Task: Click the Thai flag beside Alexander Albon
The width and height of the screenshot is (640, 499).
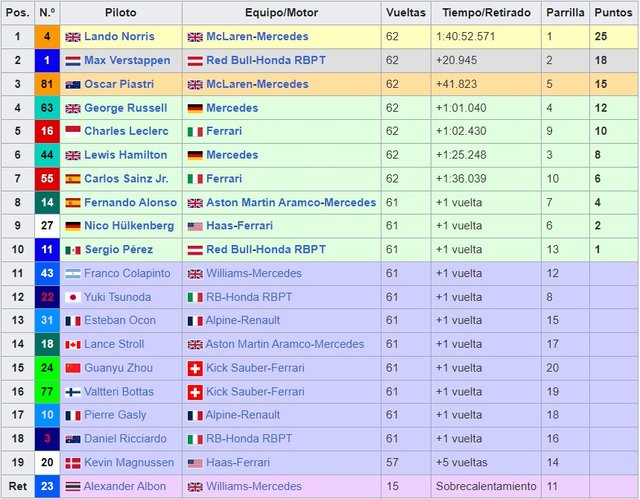Action: point(73,486)
